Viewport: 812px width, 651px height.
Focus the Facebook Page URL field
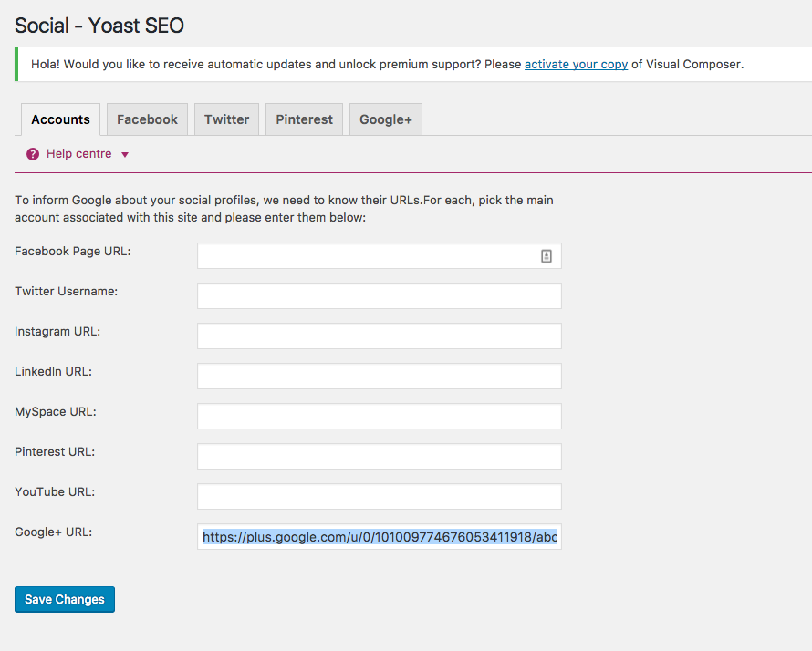(x=380, y=256)
